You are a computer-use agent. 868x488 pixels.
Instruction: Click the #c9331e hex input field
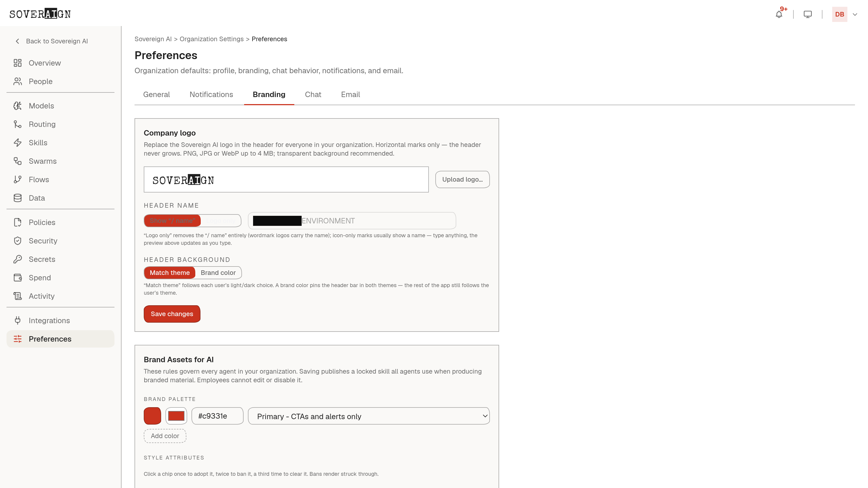(217, 416)
